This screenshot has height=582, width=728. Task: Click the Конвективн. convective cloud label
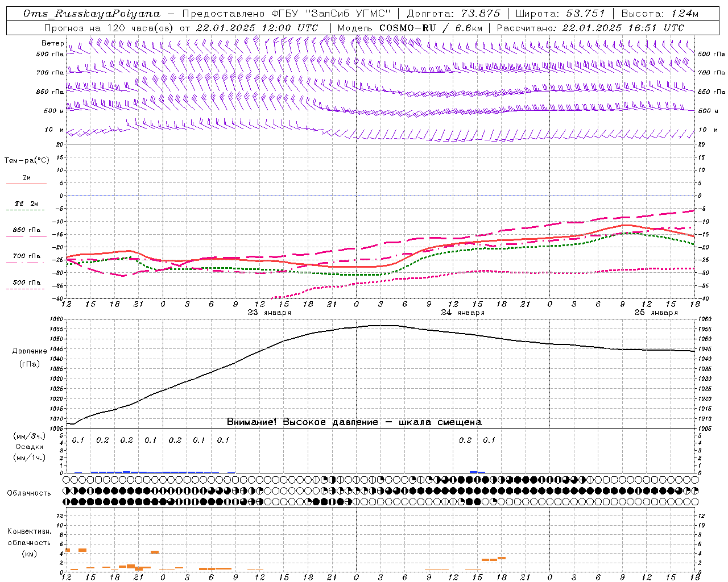(29, 531)
